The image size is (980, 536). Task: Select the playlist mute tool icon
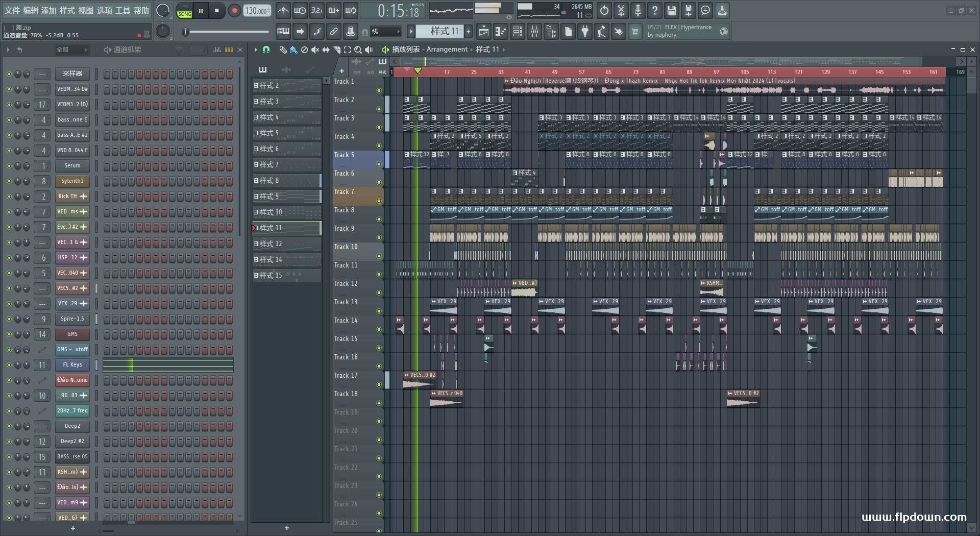(x=315, y=50)
